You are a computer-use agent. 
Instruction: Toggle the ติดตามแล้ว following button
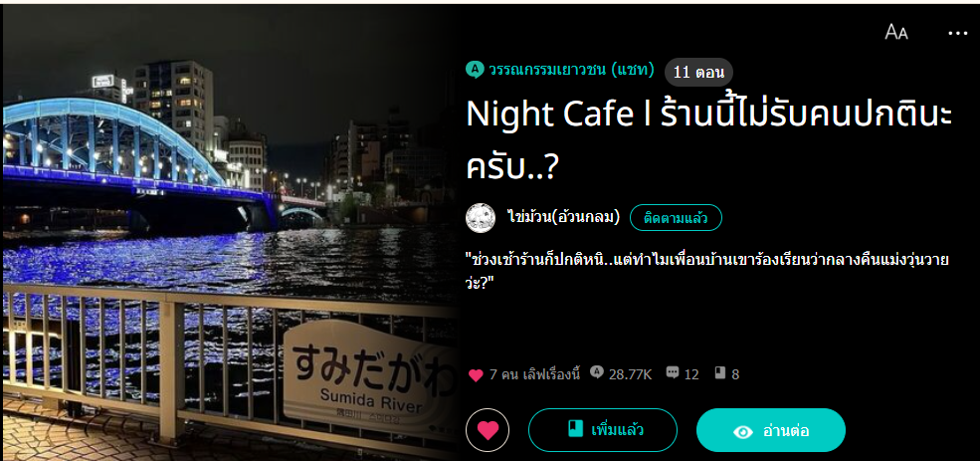pyautogui.click(x=676, y=218)
